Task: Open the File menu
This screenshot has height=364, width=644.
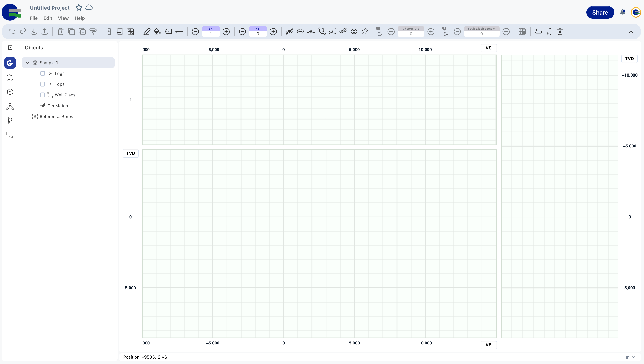Action: pos(34,18)
